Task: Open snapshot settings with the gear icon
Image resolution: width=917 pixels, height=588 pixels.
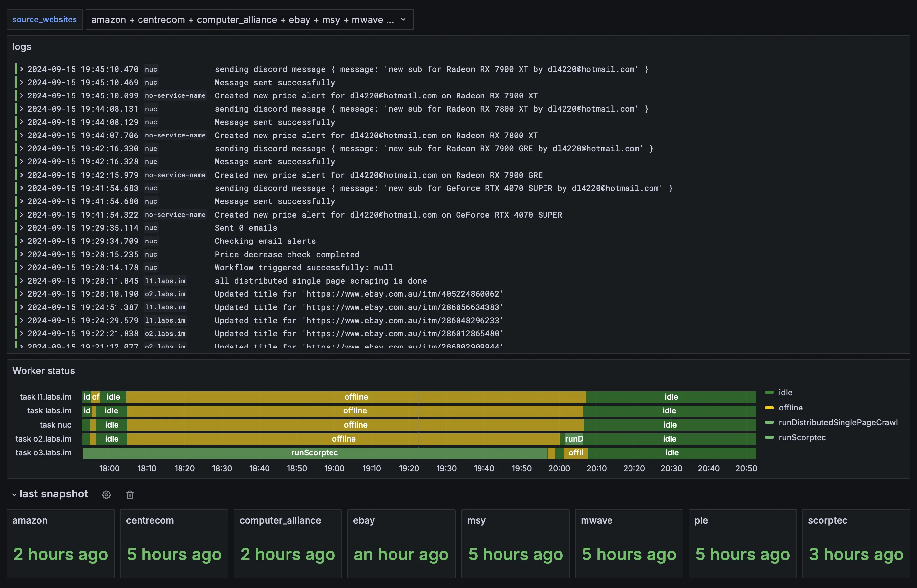Action: tap(106, 494)
